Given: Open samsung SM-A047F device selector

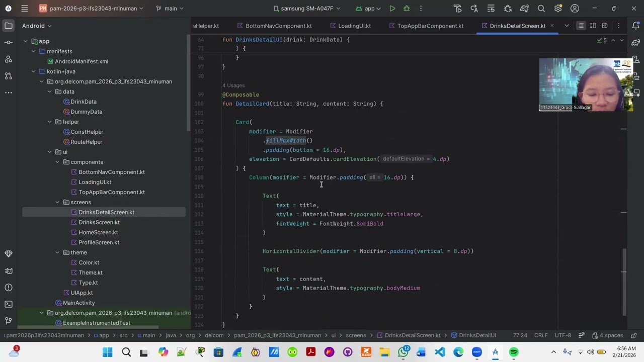Looking at the screenshot, I should click(307, 9).
